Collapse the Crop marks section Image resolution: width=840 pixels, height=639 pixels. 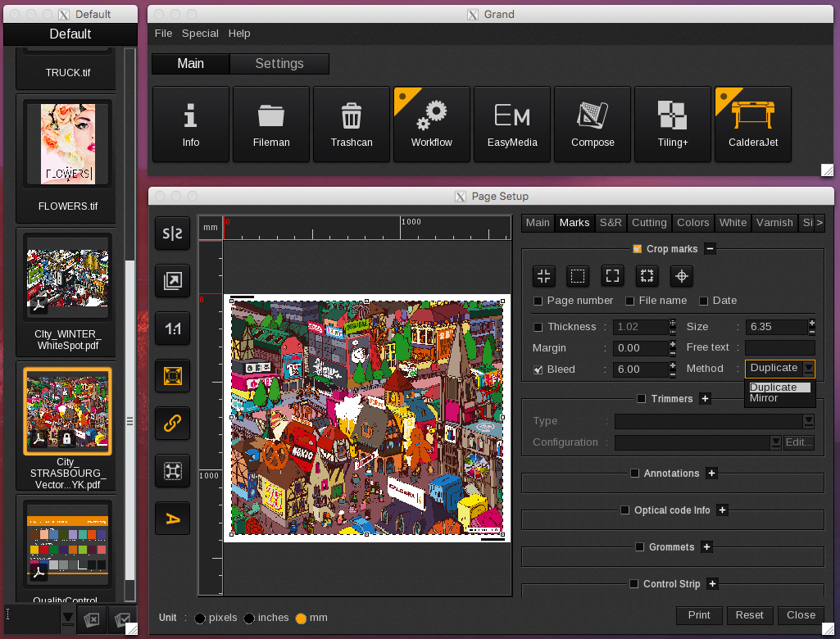710,248
